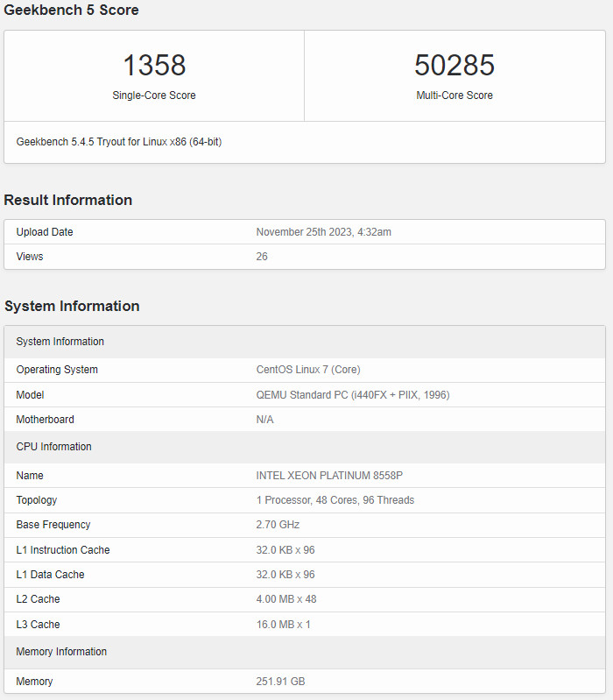This screenshot has width=613, height=700.
Task: Click the System Information table header row
Action: [x=305, y=342]
